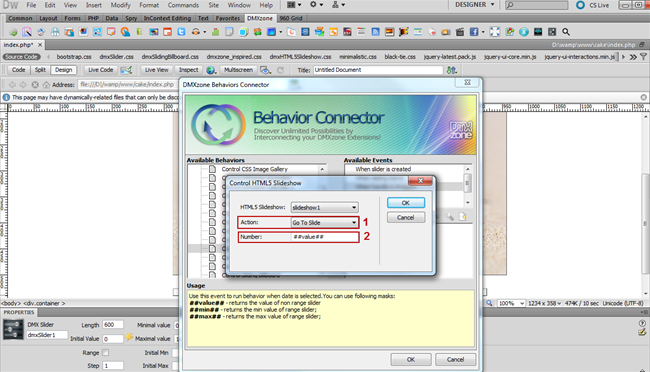Click the Home icon beside the Address field
This screenshot has width=650, height=372.
(x=46, y=85)
